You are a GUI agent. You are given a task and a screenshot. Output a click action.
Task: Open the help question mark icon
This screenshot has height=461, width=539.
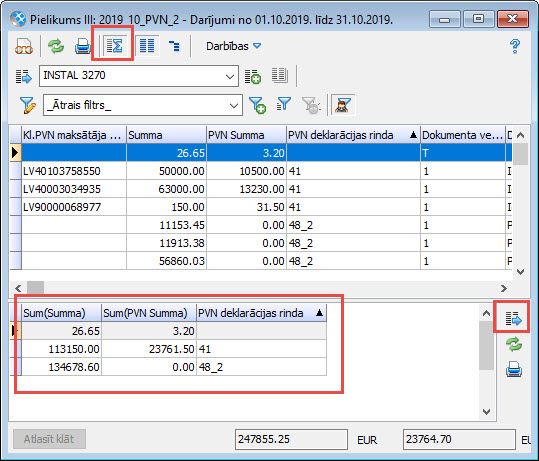(515, 46)
